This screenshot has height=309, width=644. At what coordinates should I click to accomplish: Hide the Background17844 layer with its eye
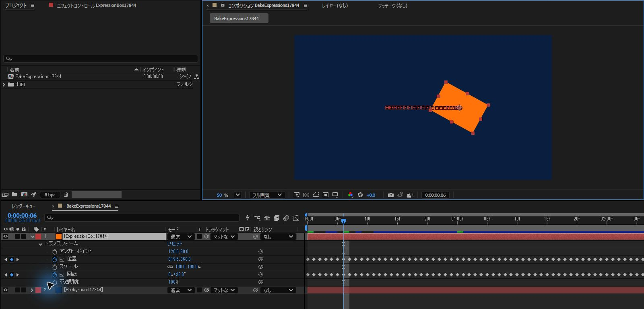pyautogui.click(x=6, y=290)
